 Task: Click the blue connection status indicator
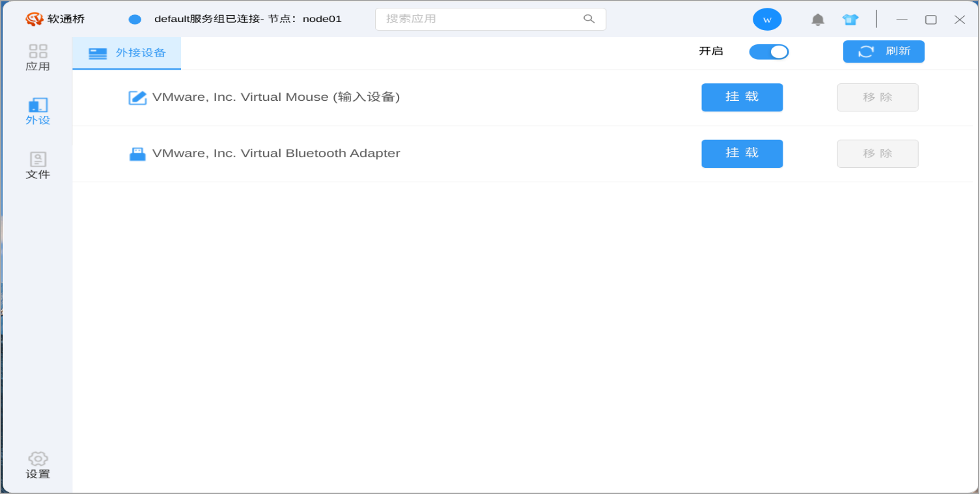click(135, 20)
